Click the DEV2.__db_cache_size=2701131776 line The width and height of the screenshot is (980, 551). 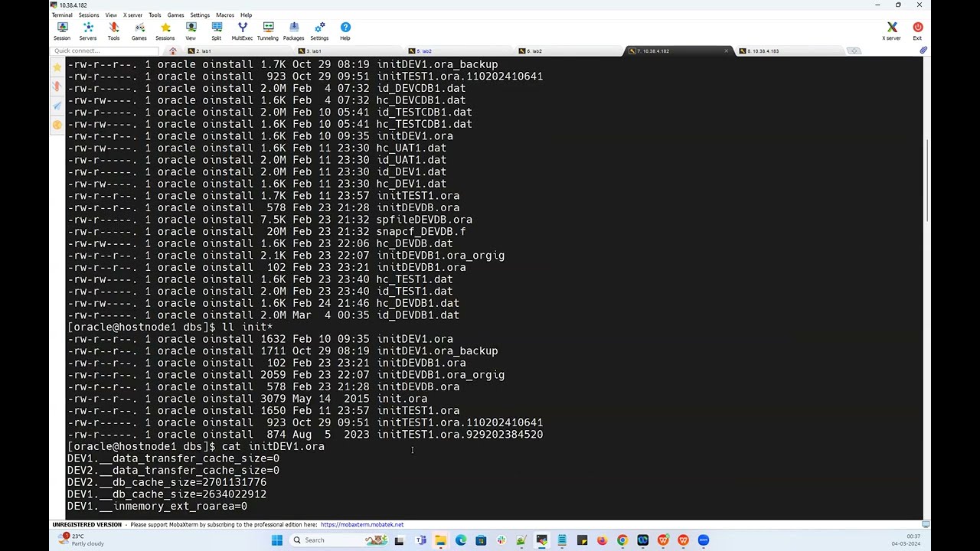pos(167,482)
